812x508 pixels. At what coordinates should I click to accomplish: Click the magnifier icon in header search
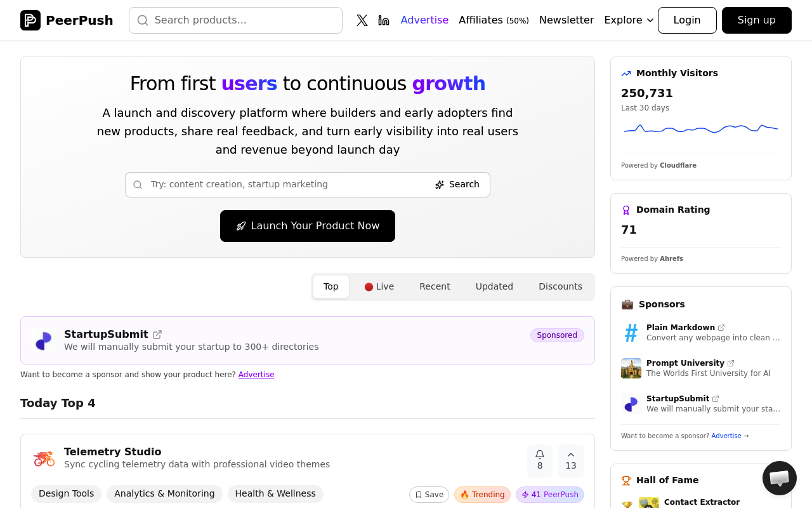click(143, 20)
